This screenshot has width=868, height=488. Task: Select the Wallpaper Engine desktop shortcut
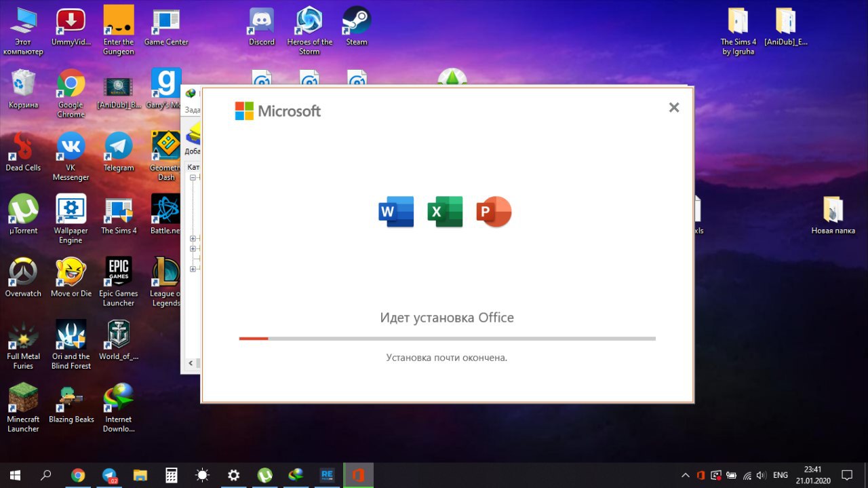pyautogui.click(x=71, y=219)
